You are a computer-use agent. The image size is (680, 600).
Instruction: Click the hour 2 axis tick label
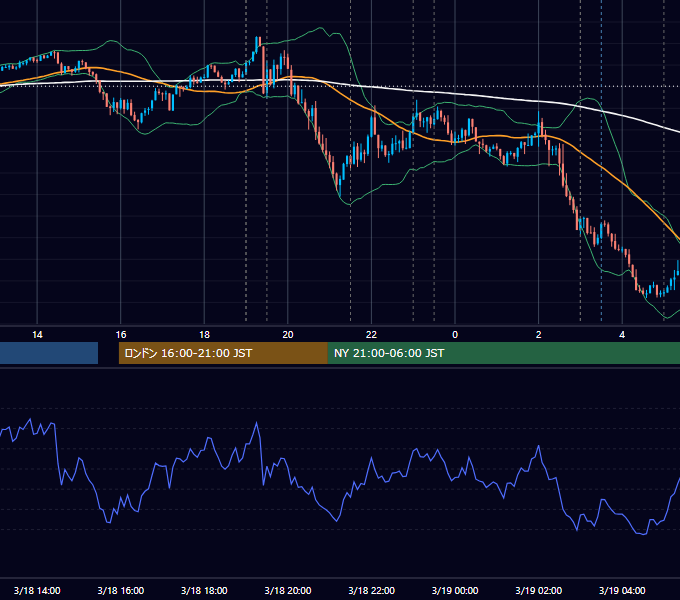[x=539, y=335]
